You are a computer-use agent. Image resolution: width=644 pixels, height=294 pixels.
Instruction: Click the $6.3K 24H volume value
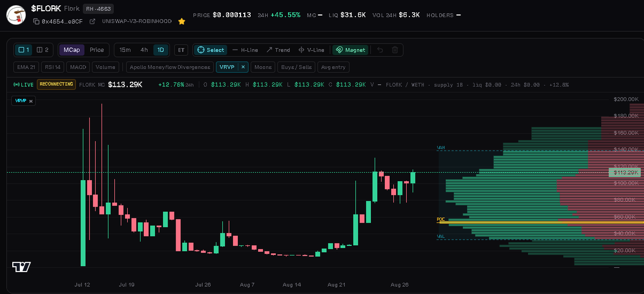pyautogui.click(x=408, y=15)
